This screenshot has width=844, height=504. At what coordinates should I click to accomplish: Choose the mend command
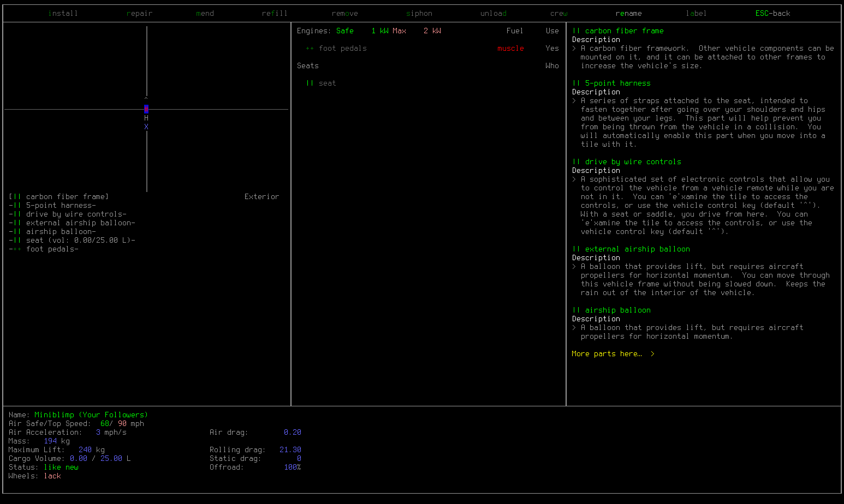(x=205, y=14)
